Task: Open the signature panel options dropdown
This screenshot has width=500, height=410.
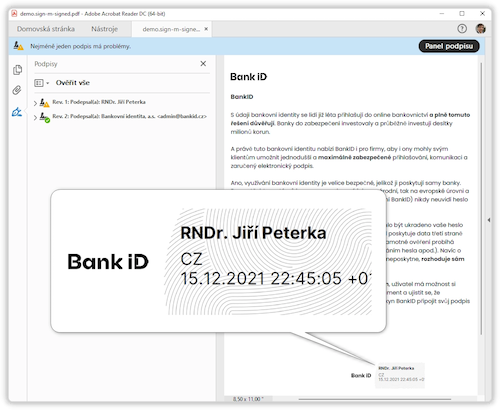Action: pos(42,83)
